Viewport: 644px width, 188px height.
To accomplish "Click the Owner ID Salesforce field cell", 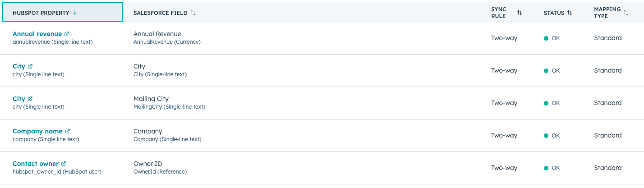I will 147,164.
